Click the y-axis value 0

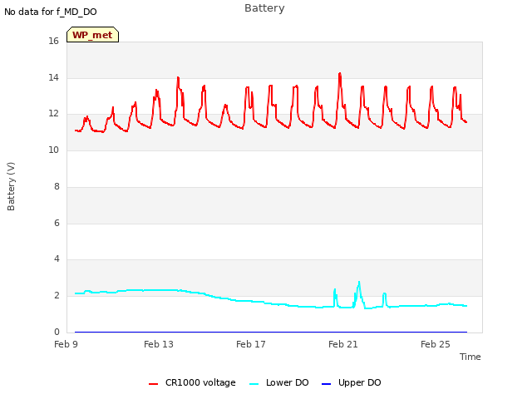point(57,332)
